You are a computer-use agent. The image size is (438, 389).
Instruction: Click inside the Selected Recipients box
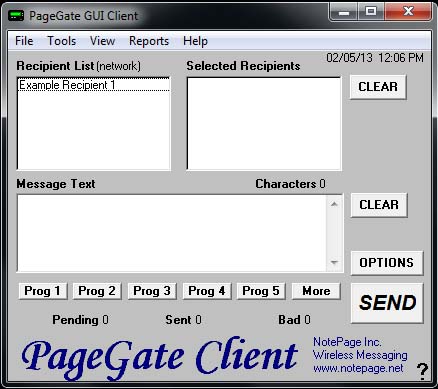[264, 124]
